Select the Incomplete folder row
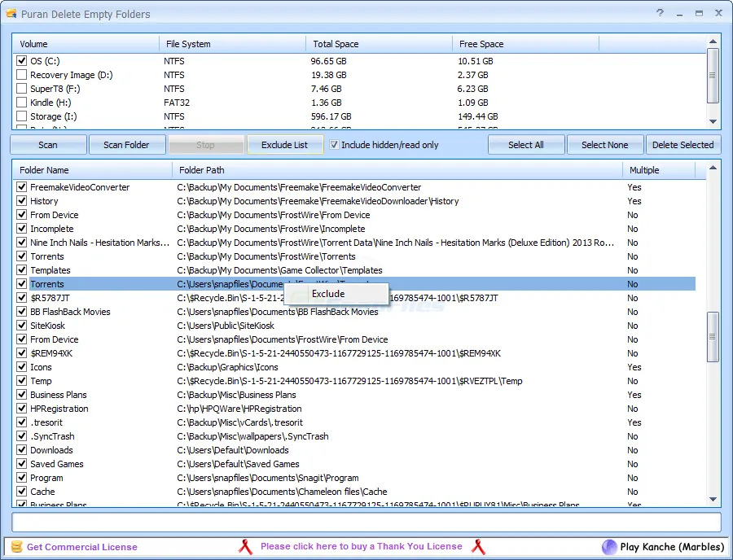Viewport: 733px width, 560px height. point(355,229)
